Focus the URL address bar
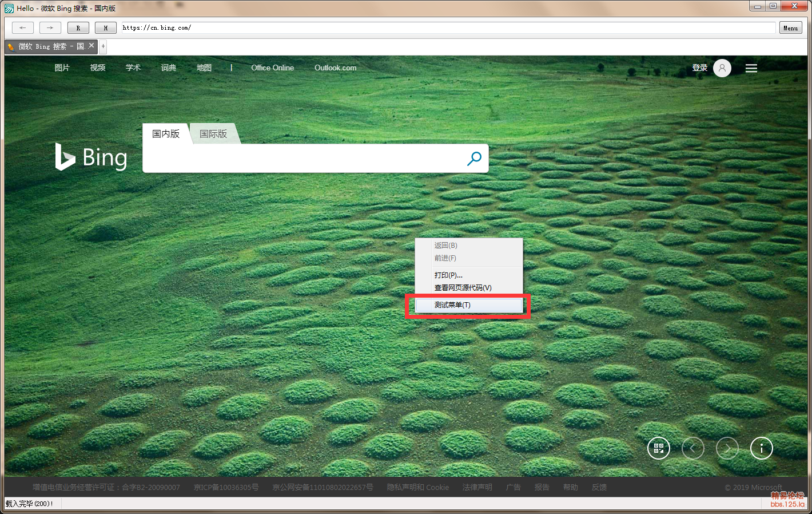The height and width of the screenshot is (514, 812). (448, 27)
